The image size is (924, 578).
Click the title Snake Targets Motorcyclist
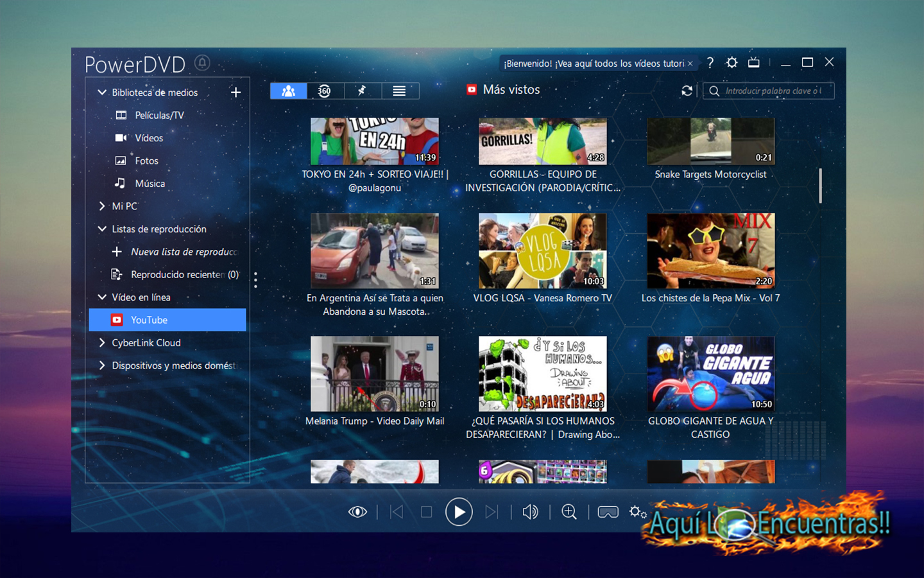pyautogui.click(x=710, y=175)
